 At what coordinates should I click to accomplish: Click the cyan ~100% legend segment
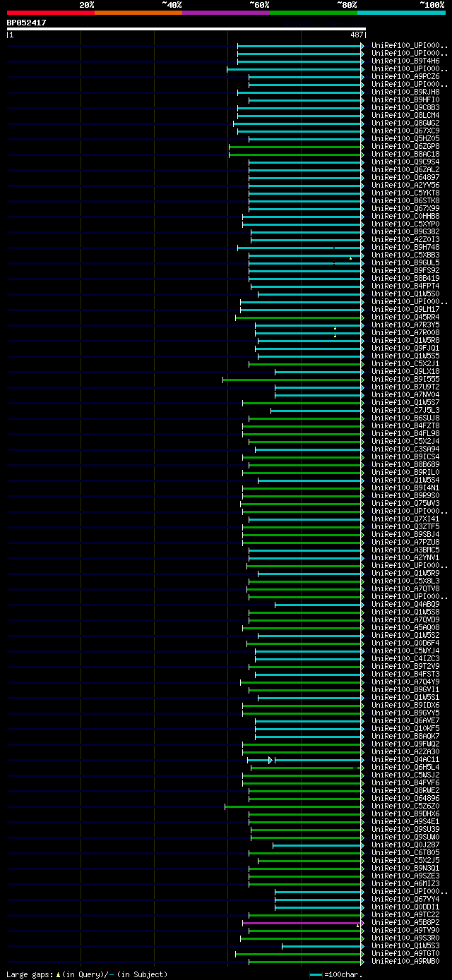(x=401, y=12)
